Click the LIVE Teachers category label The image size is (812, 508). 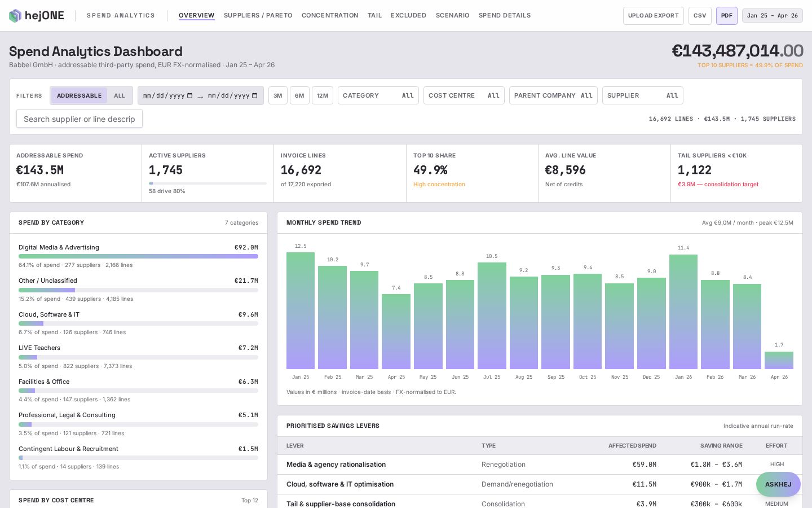point(39,348)
